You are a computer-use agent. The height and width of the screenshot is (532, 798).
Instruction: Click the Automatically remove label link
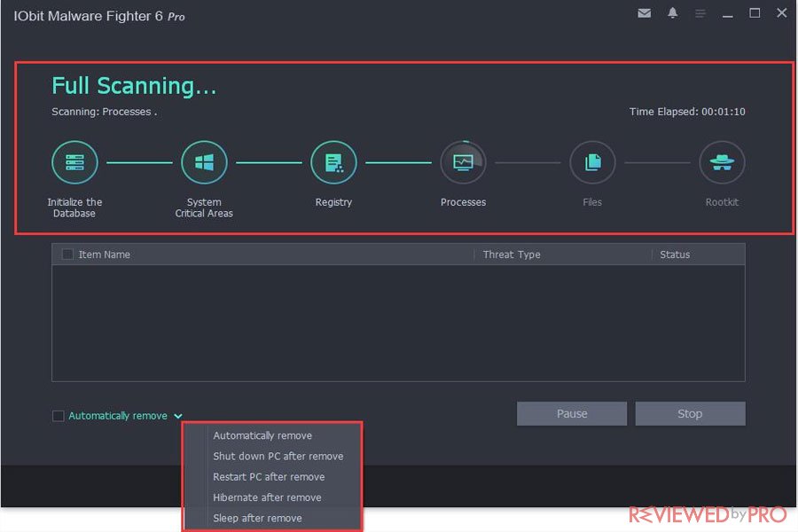118,416
